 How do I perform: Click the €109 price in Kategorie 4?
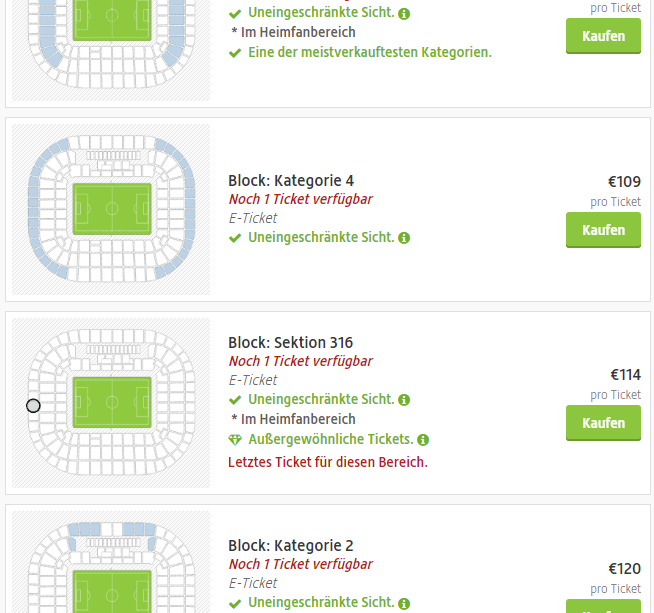[x=624, y=182]
